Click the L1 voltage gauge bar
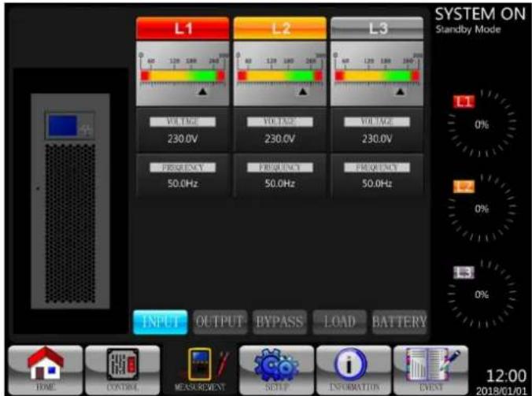532x396 pixels. click(x=183, y=76)
